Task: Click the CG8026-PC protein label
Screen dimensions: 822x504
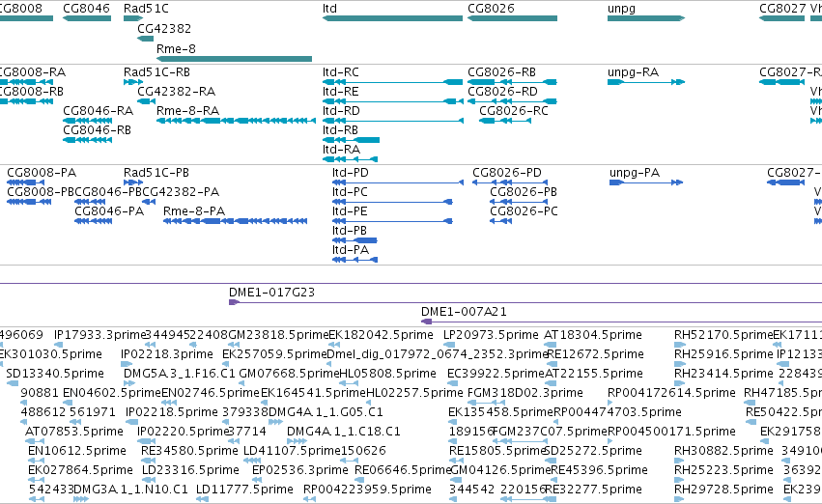Action: [x=524, y=211]
